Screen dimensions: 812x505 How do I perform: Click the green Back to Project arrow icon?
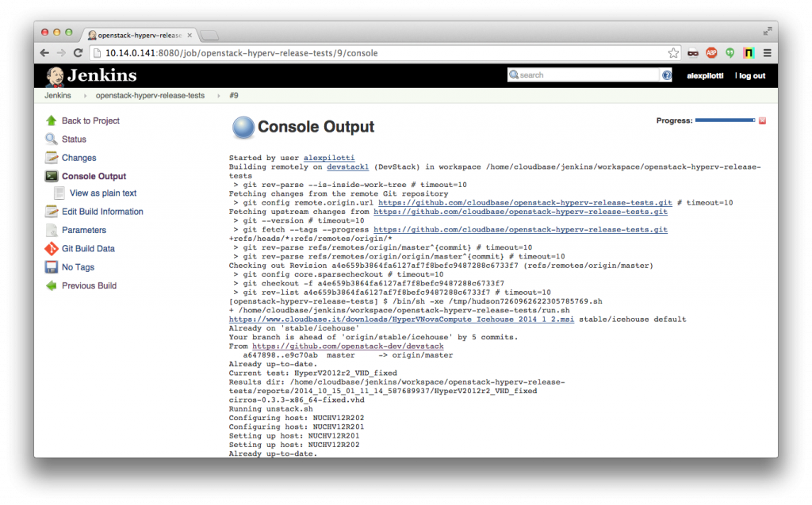pyautogui.click(x=52, y=121)
